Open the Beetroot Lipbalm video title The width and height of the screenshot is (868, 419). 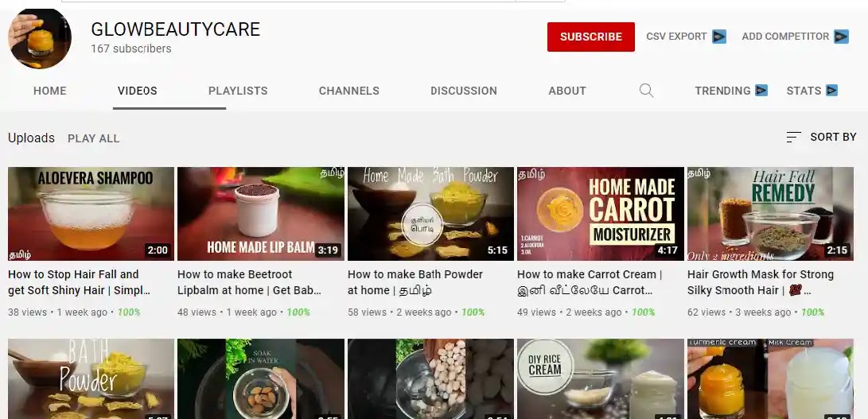pyautogui.click(x=249, y=282)
